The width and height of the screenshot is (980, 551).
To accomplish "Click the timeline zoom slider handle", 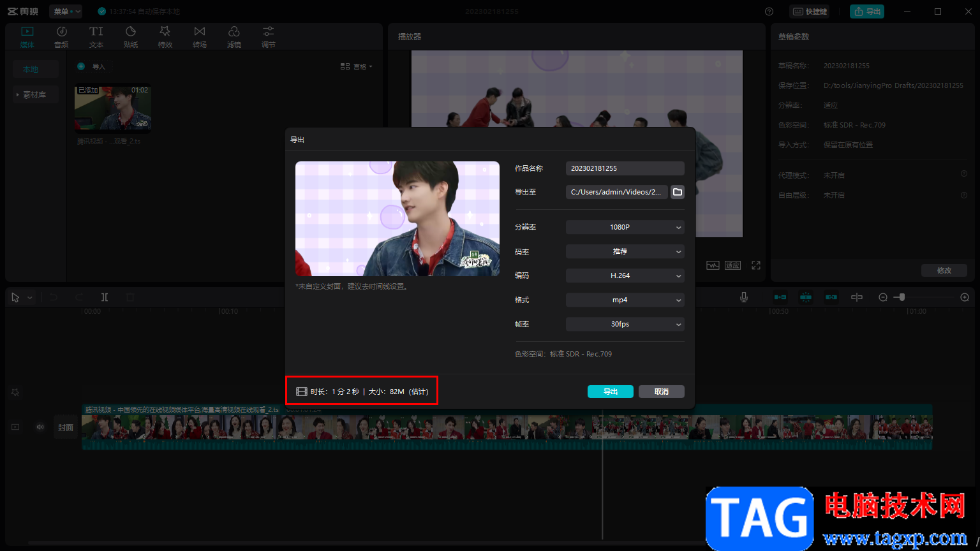I will click(902, 297).
